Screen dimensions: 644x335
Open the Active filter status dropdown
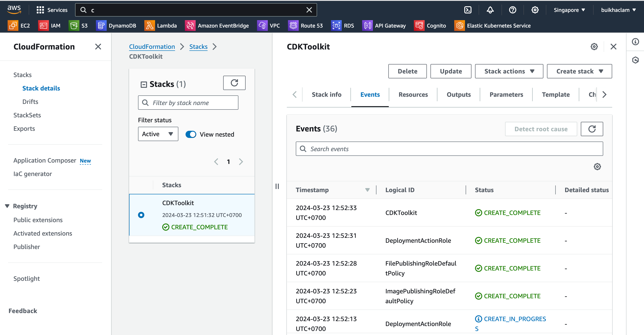pos(158,134)
